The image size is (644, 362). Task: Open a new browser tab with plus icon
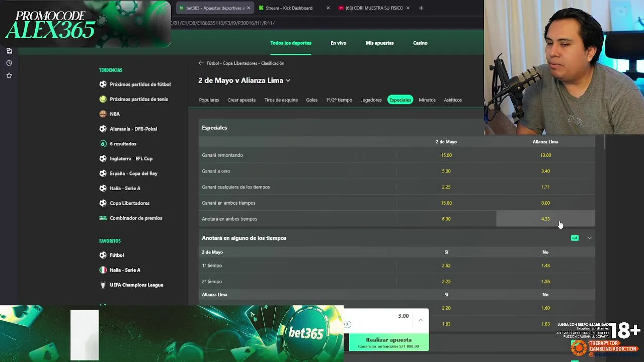click(x=421, y=8)
